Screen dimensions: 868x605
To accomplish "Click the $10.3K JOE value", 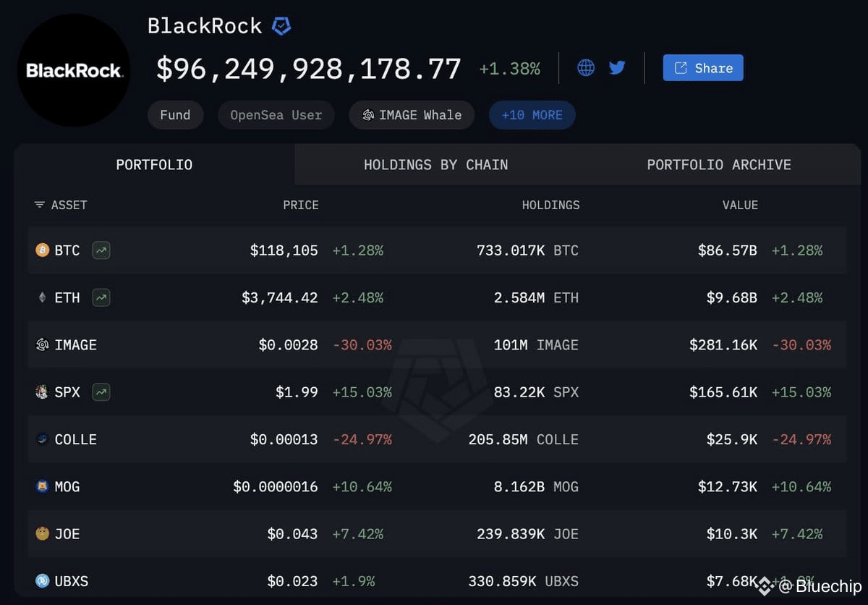I will pos(732,534).
